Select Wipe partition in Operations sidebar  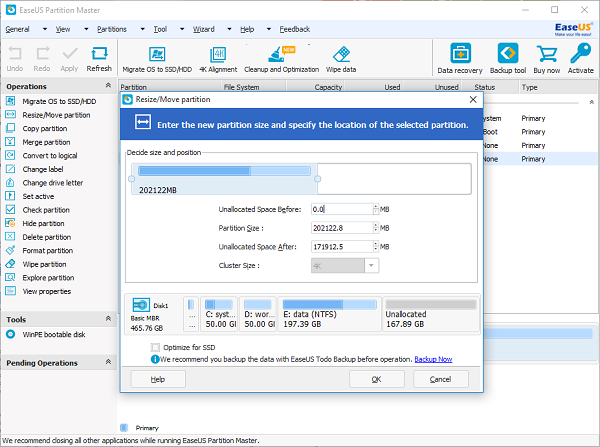(x=44, y=264)
